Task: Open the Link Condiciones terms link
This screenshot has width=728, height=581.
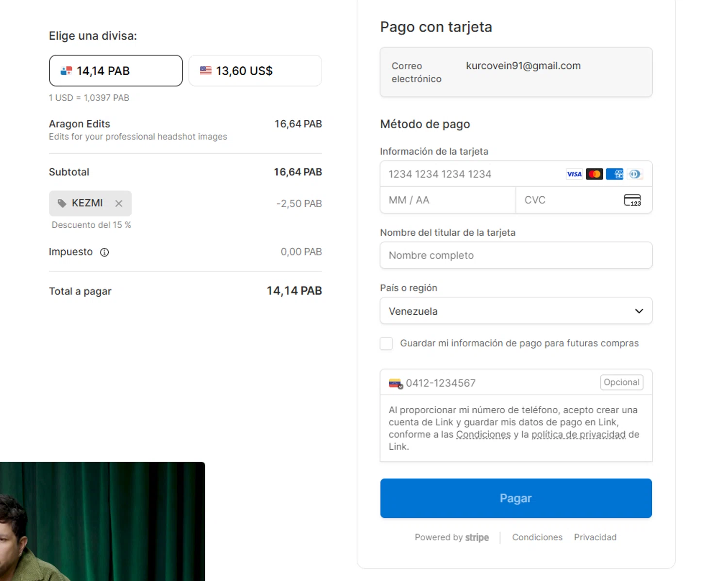Action: 483,435
